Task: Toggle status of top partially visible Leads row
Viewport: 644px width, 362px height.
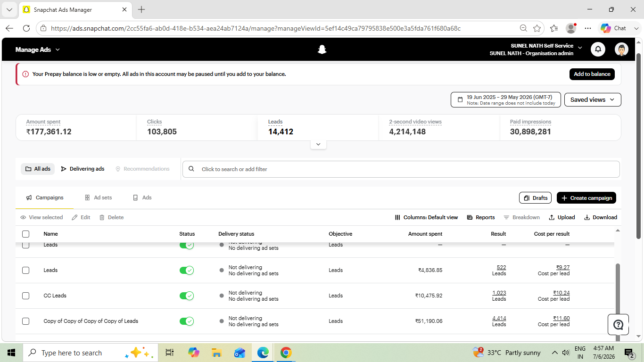Action: [187, 245]
